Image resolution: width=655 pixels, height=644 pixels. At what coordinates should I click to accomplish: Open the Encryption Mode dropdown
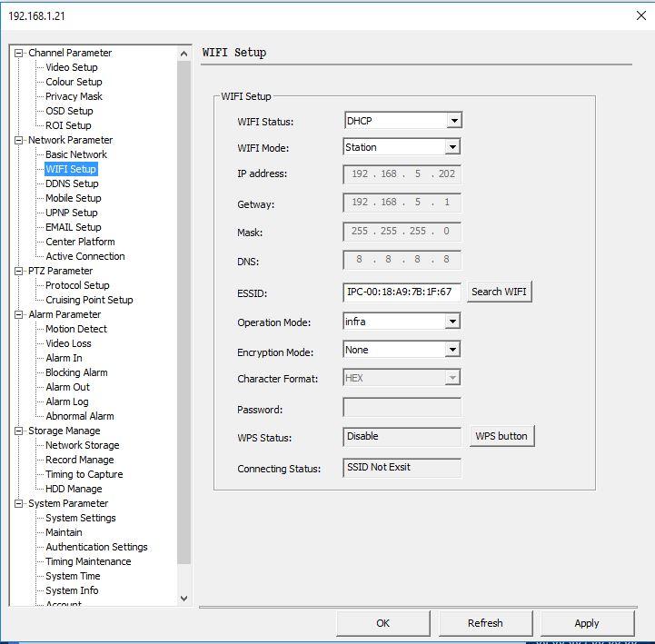click(x=452, y=350)
